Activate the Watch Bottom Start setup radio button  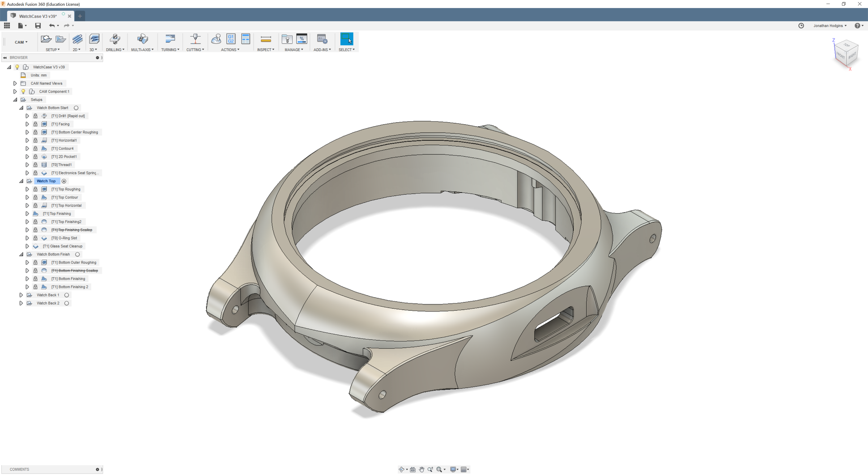tap(76, 107)
